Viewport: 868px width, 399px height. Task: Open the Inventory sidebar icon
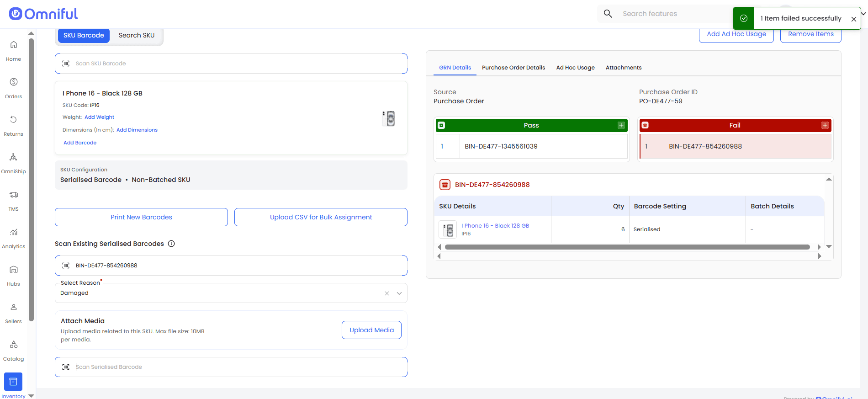pyautogui.click(x=13, y=382)
